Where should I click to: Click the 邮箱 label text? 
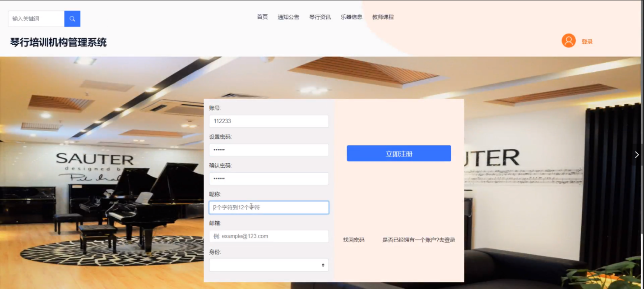coord(215,223)
